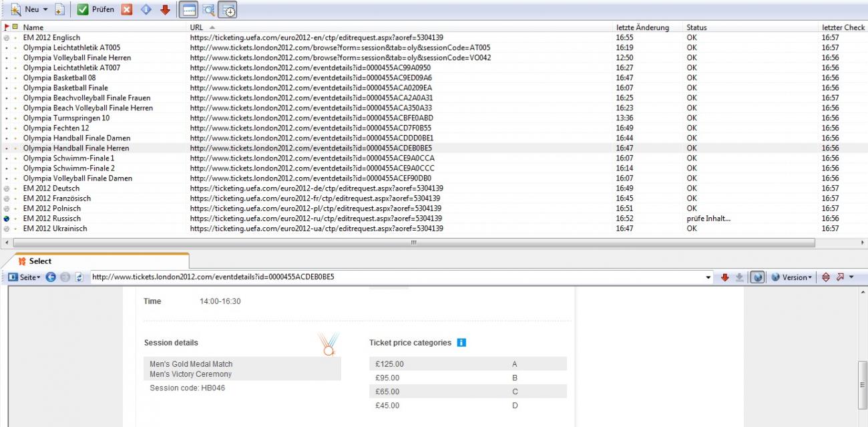This screenshot has height=427, width=868.
Task: Switch to the Select tab
Action: tap(40, 261)
